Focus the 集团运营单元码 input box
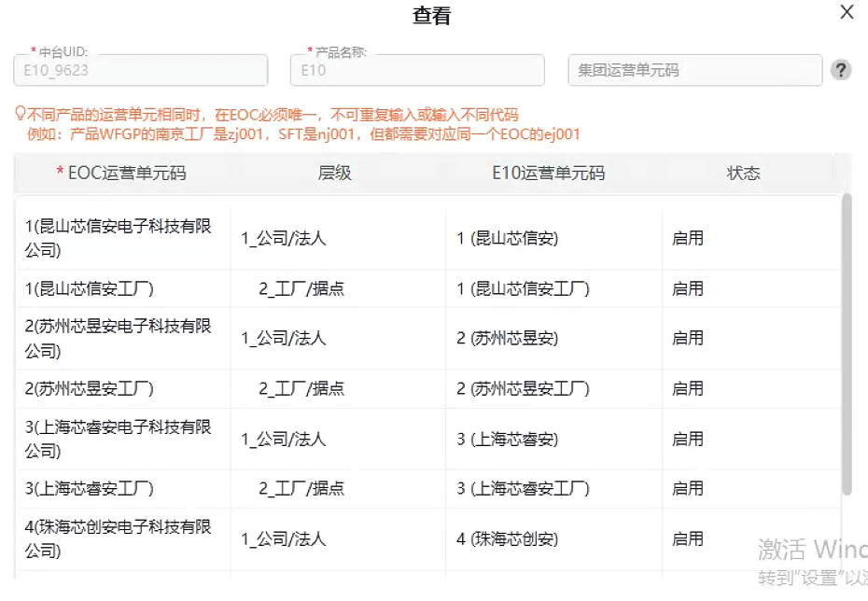This screenshot has width=868, height=601. (693, 71)
